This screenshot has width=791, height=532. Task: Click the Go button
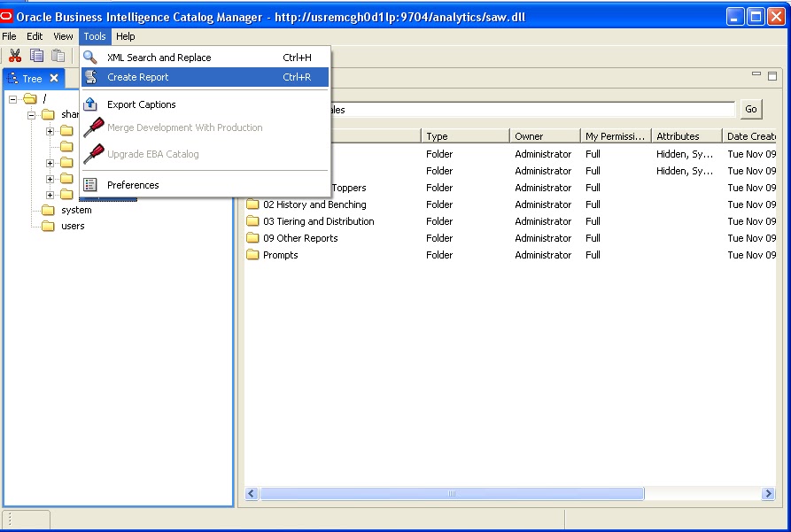[x=750, y=109]
